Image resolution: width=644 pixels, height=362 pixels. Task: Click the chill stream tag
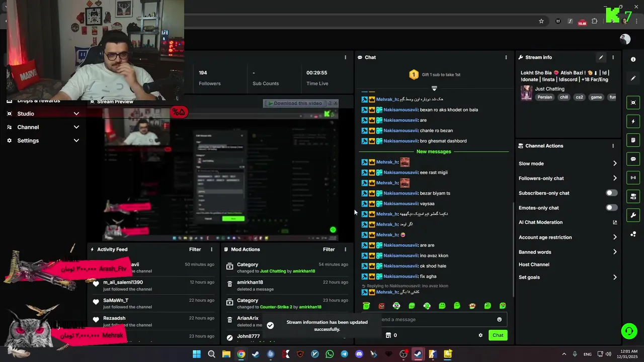(563, 97)
